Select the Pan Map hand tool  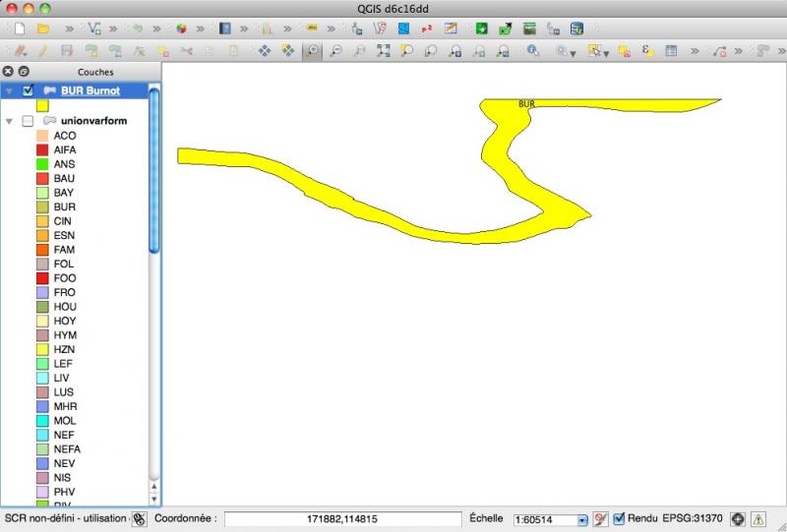click(265, 50)
